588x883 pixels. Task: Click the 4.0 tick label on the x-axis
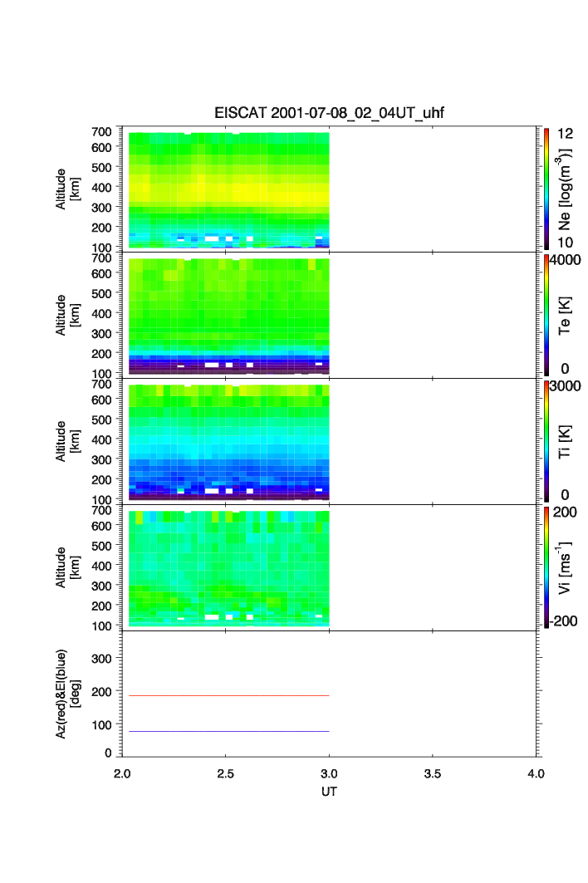tap(536, 774)
